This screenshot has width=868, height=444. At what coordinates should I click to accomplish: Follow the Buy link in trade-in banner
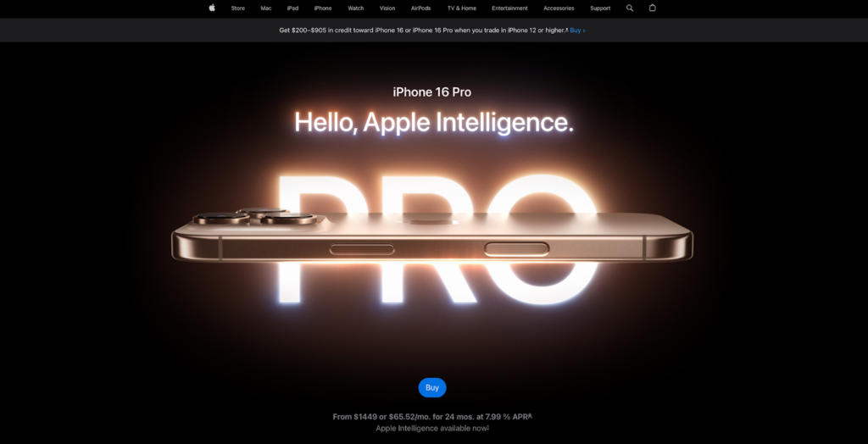coord(577,31)
